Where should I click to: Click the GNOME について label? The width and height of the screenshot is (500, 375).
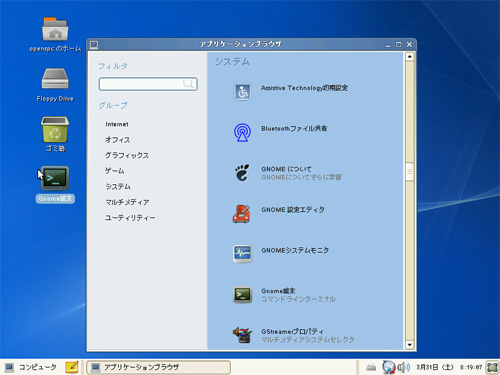tap(286, 169)
